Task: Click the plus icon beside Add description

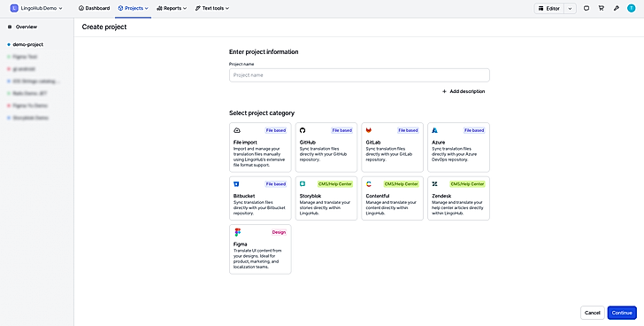Action: tap(444, 91)
